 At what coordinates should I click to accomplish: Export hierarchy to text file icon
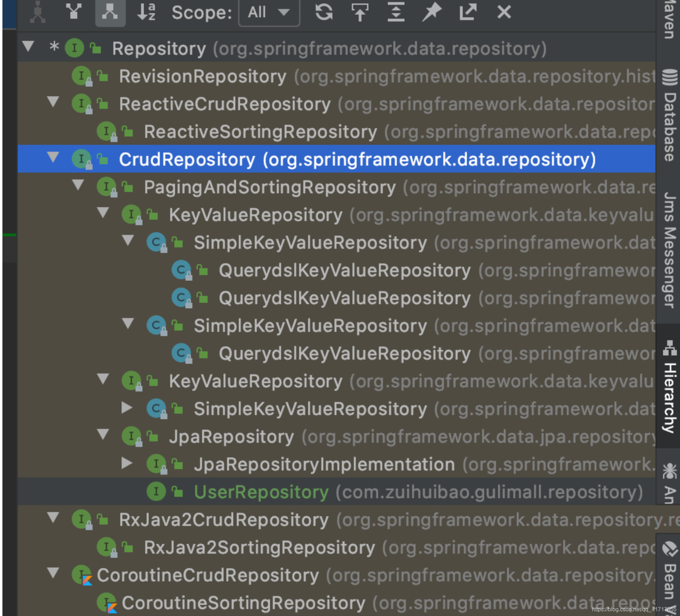[x=468, y=12]
